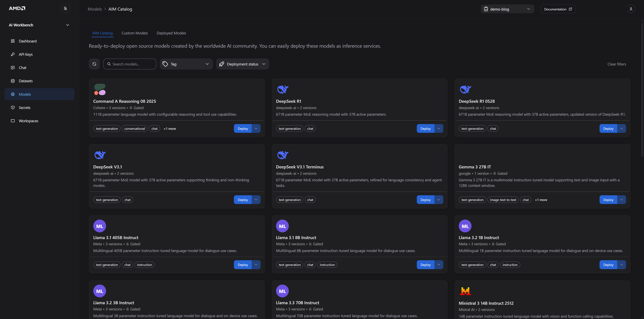Click the image-text-to-text tag on Gemma 3 27B IT
This screenshot has width=644, height=319.
click(503, 200)
